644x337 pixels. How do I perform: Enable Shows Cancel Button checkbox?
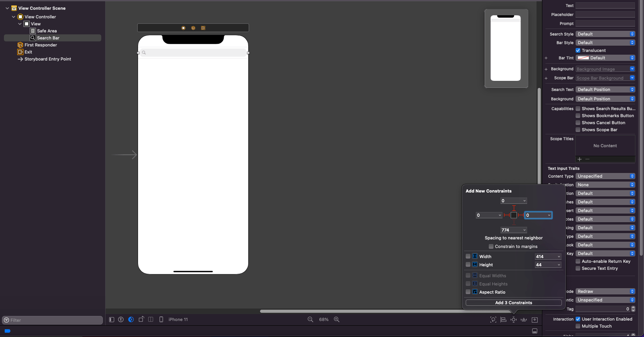(x=578, y=123)
